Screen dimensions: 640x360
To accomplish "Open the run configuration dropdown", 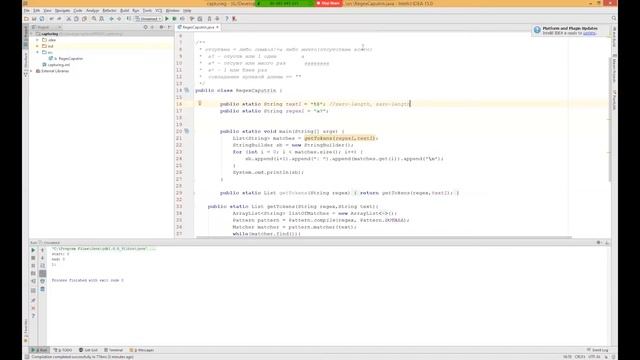I will click(149, 19).
